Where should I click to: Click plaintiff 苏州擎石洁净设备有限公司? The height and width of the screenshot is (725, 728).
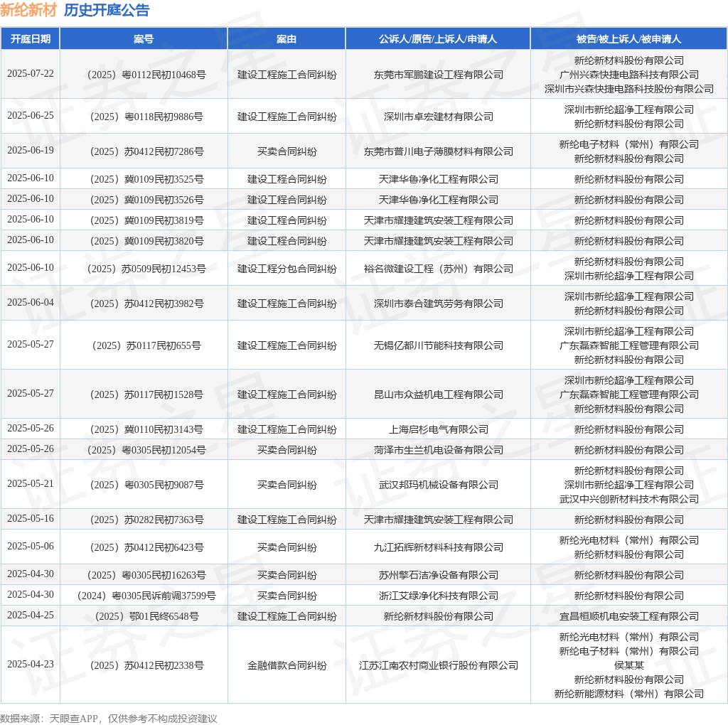[438, 575]
